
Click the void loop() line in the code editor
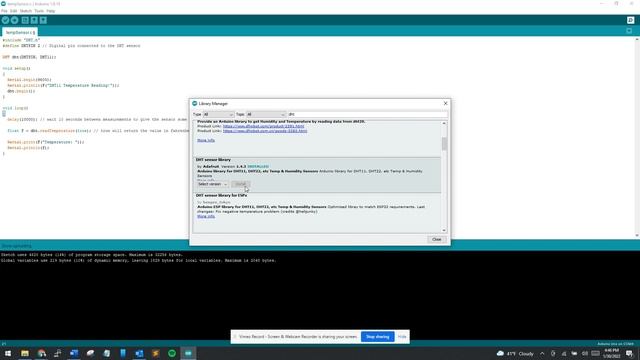click(x=16, y=108)
